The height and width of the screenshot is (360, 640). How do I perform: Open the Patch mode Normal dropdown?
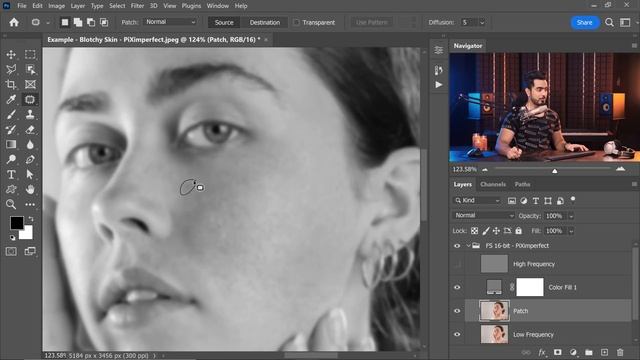(170, 22)
